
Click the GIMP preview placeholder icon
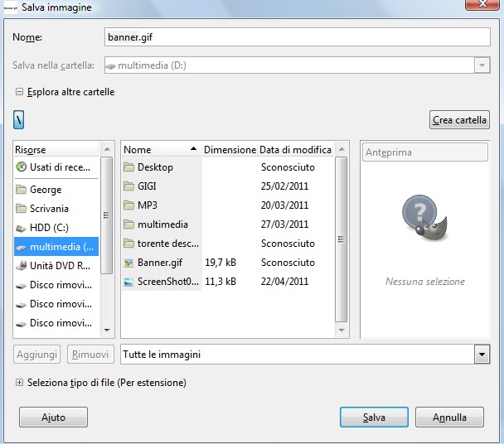coord(424,218)
